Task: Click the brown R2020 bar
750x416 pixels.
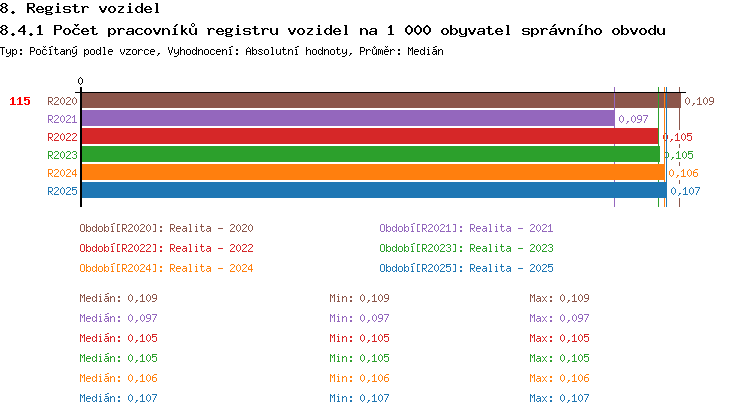Action: [380, 101]
